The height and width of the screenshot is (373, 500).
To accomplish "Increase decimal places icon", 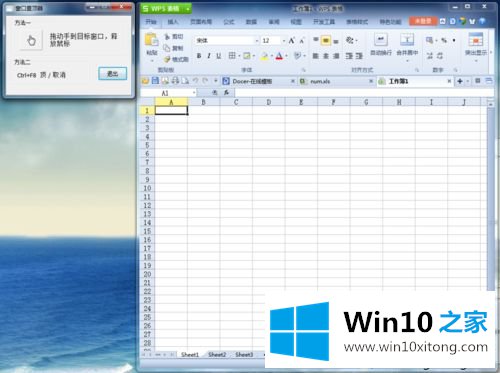I will point(430,56).
